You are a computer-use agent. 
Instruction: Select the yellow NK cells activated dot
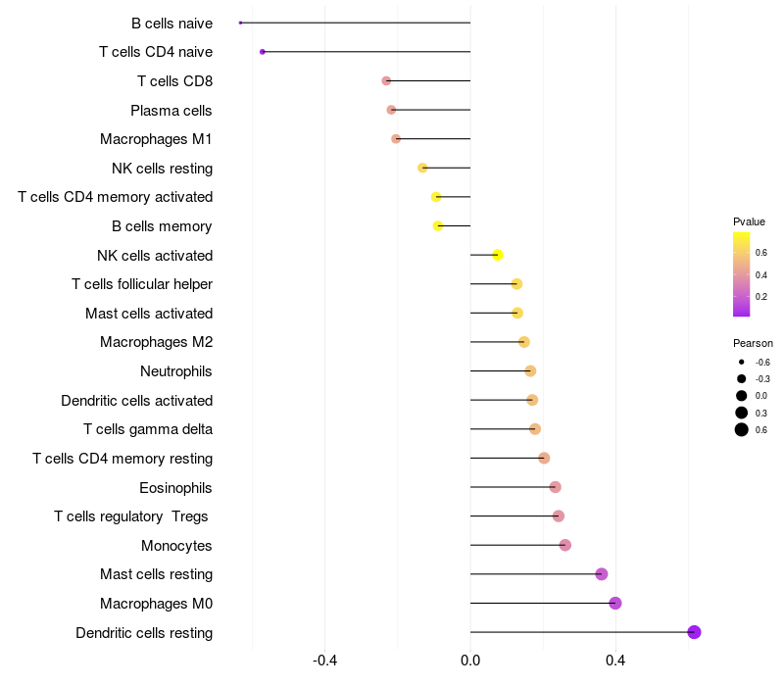coord(498,255)
